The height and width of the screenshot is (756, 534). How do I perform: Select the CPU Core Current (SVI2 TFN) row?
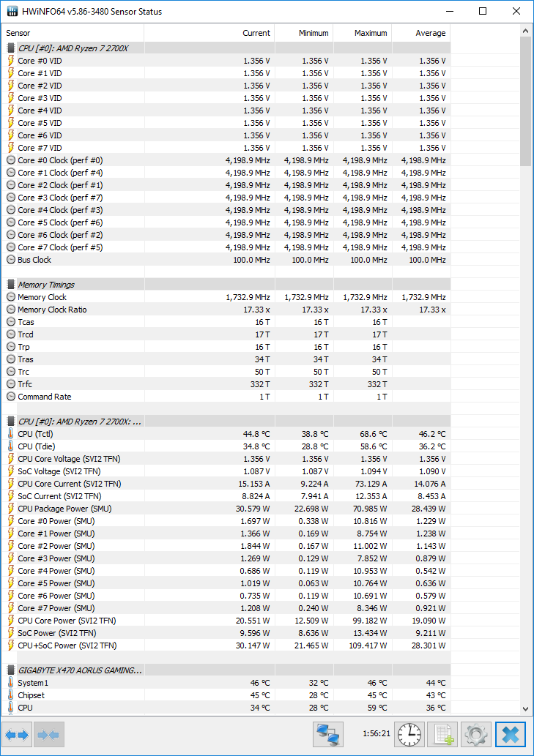pyautogui.click(x=226, y=484)
